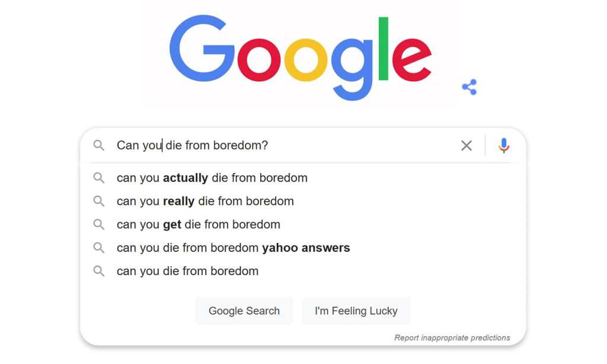Pick the 'yahoo answers' search suggestion
Screen dimensions: 607x364
233,248
